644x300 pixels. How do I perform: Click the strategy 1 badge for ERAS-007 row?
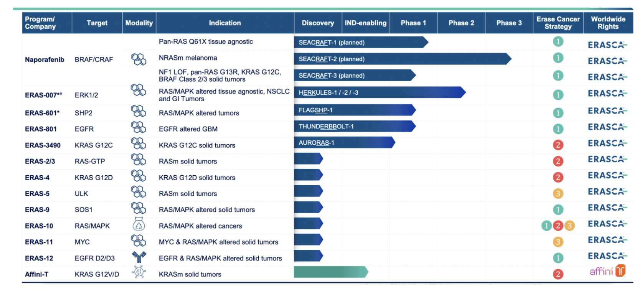[x=558, y=94]
